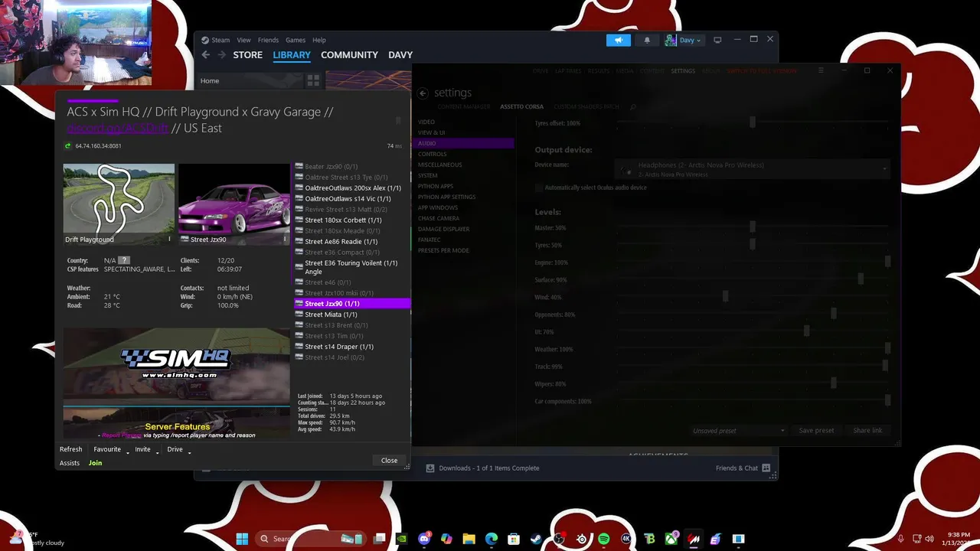The width and height of the screenshot is (980, 551).
Task: Click the Steam announcements megaphone icon
Action: tap(619, 40)
